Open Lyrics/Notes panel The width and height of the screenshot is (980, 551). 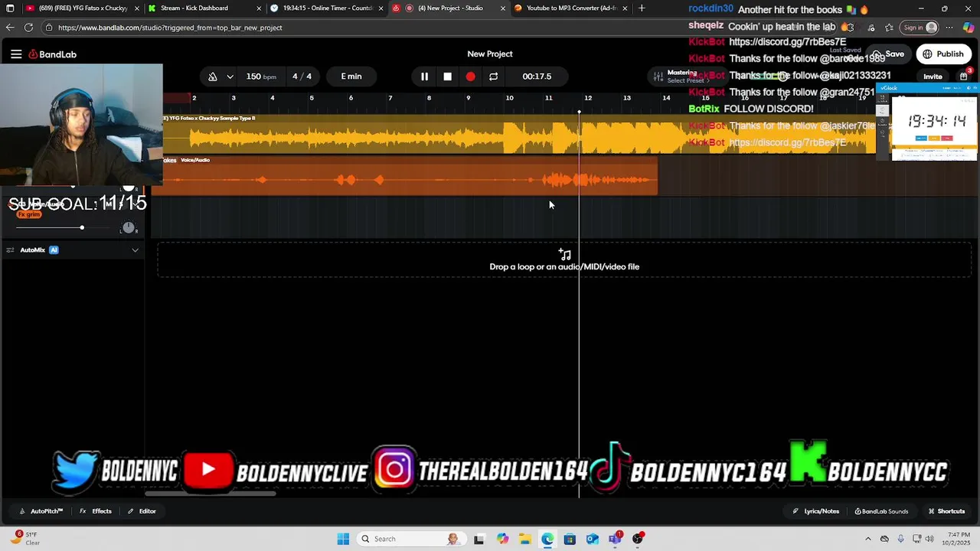pyautogui.click(x=816, y=511)
